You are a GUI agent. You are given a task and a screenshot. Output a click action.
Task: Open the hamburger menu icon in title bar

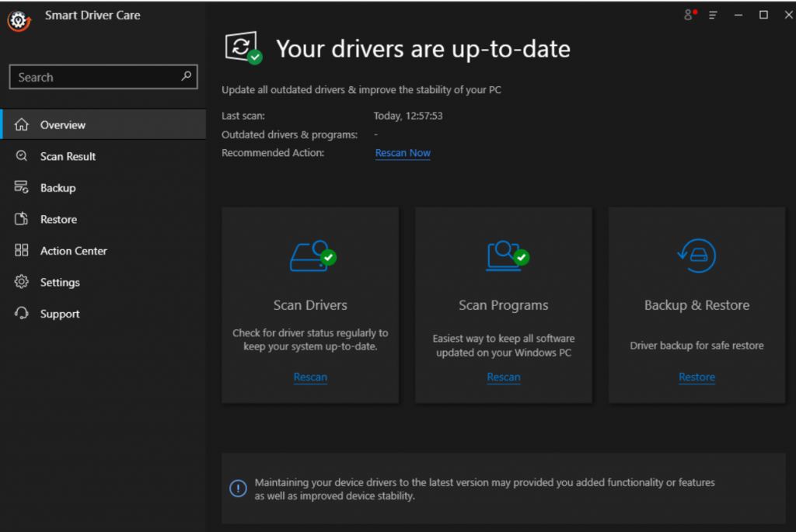pyautogui.click(x=714, y=16)
